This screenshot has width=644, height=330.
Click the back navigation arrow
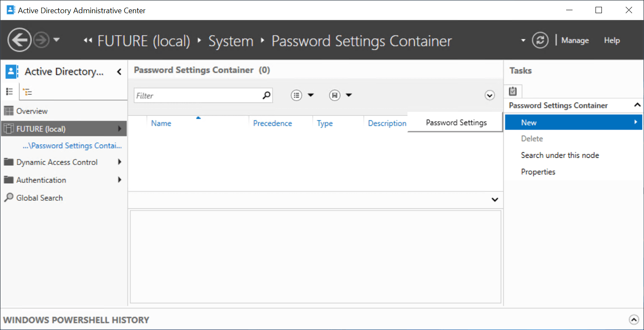point(20,40)
